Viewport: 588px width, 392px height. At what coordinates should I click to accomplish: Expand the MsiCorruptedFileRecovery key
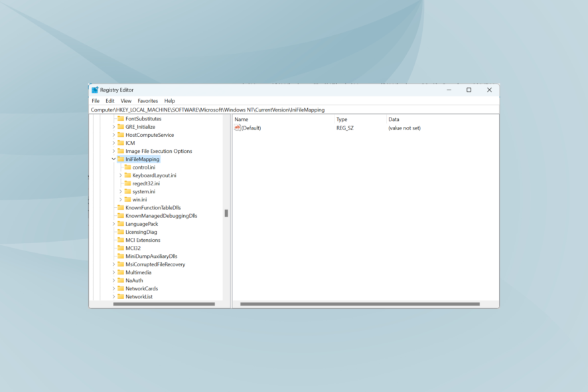click(x=113, y=264)
